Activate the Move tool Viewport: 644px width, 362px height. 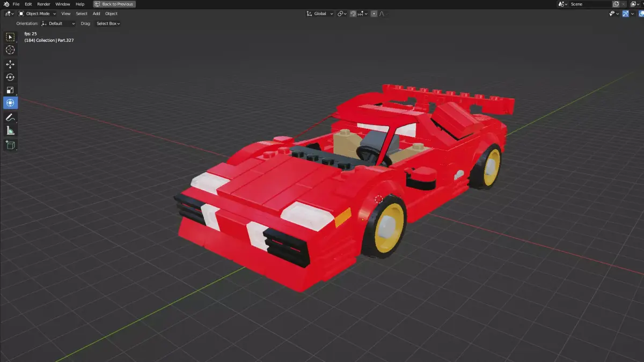point(10,64)
